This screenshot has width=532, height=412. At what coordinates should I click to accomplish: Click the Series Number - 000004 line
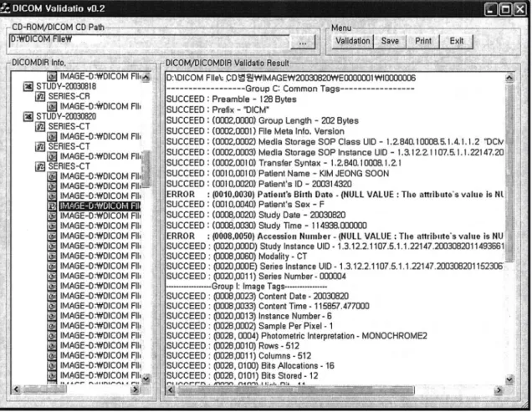pyautogui.click(x=256, y=277)
